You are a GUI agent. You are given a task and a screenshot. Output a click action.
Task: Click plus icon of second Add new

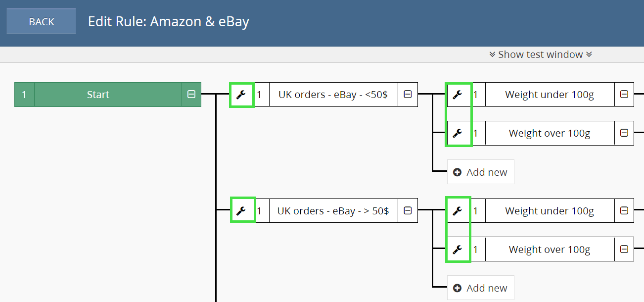point(458,288)
